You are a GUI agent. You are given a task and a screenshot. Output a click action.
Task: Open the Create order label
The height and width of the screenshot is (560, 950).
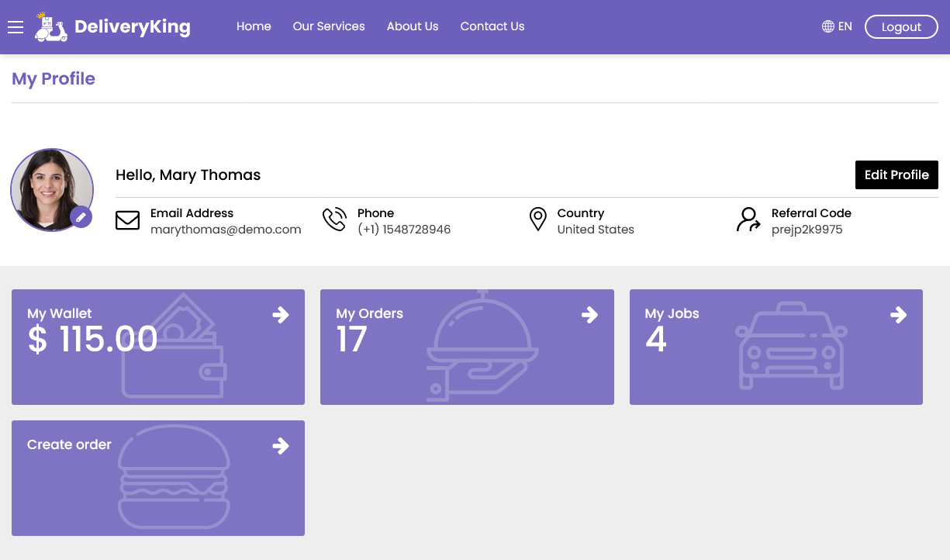tap(69, 444)
